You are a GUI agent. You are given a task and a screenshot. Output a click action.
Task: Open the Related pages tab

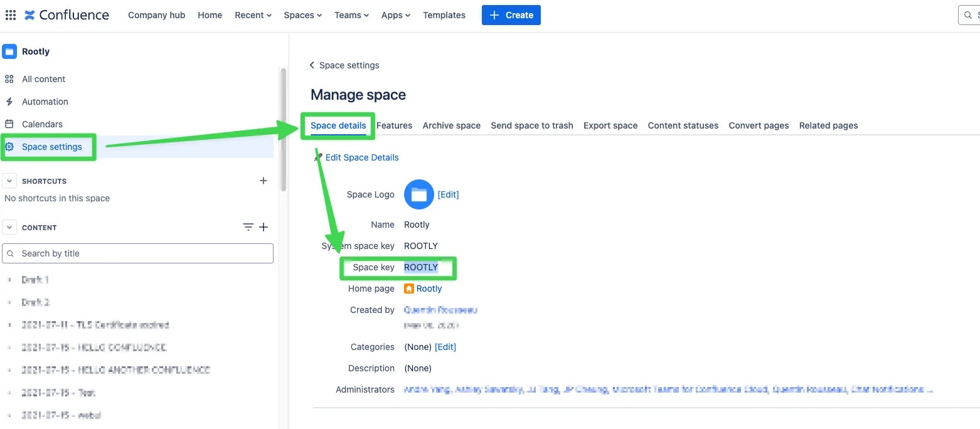click(829, 125)
